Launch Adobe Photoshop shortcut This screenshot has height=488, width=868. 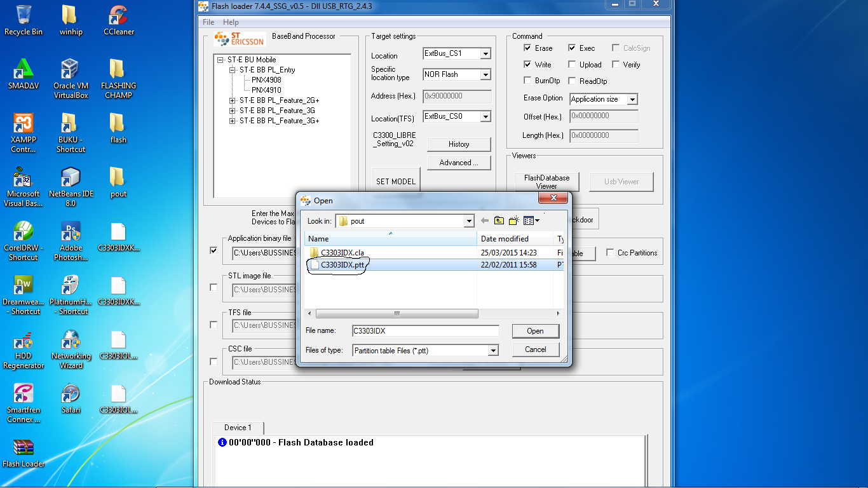click(x=71, y=241)
